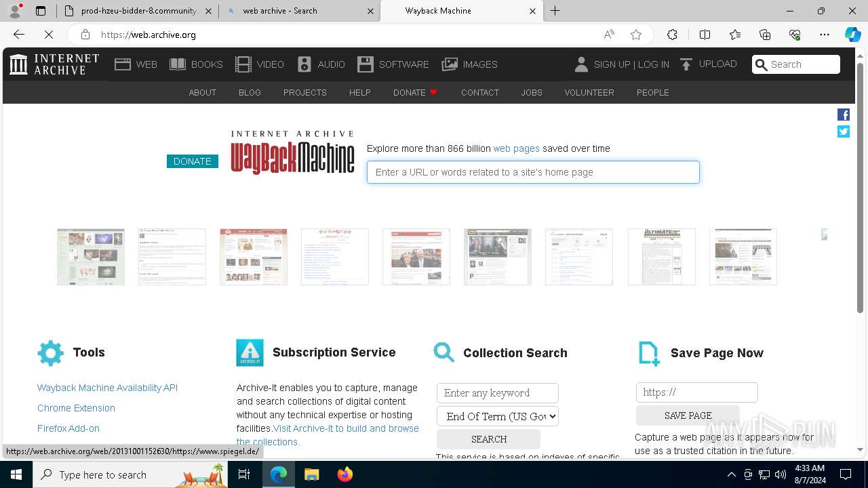The image size is (868, 488).
Task: Focus the Internet Archive search box
Action: tap(796, 64)
